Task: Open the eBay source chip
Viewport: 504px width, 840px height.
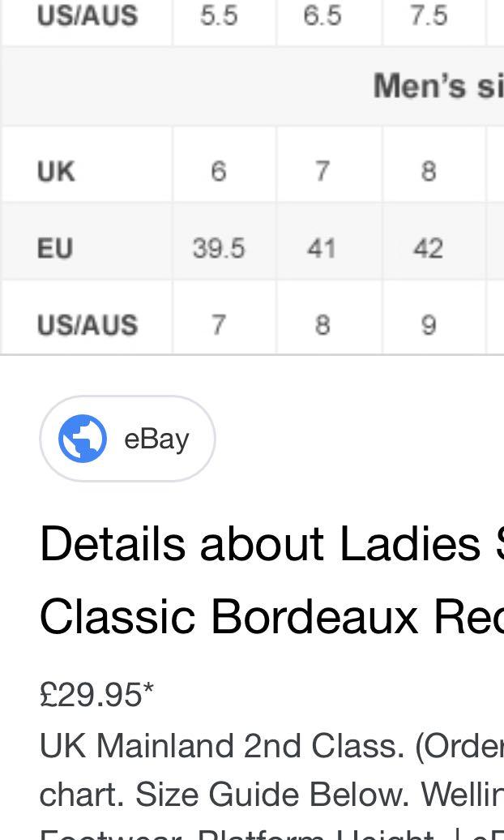Action: (x=127, y=439)
